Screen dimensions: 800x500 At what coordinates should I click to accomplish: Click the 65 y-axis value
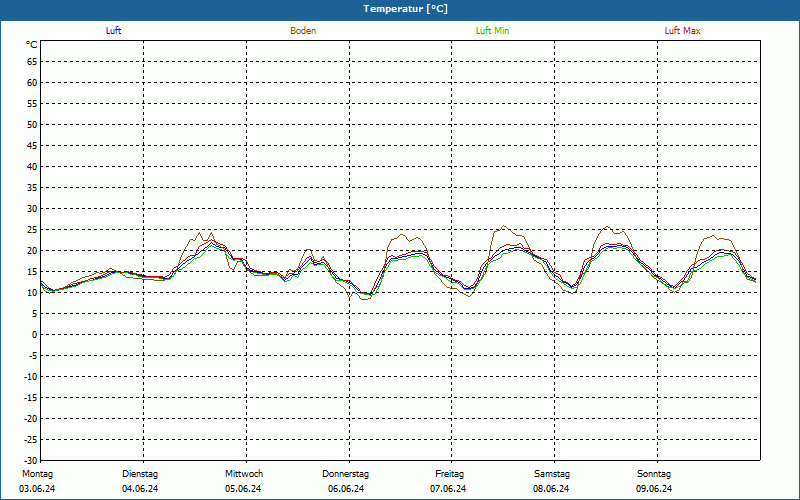point(32,62)
